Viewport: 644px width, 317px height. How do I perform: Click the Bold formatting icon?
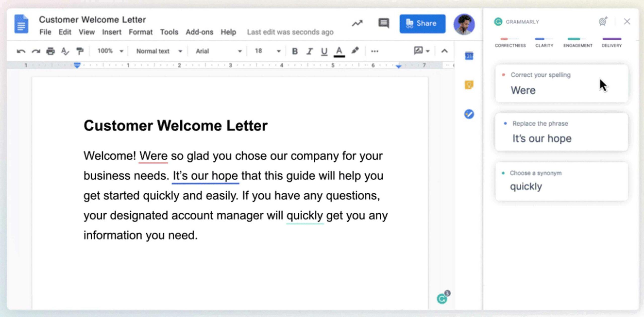coord(295,51)
